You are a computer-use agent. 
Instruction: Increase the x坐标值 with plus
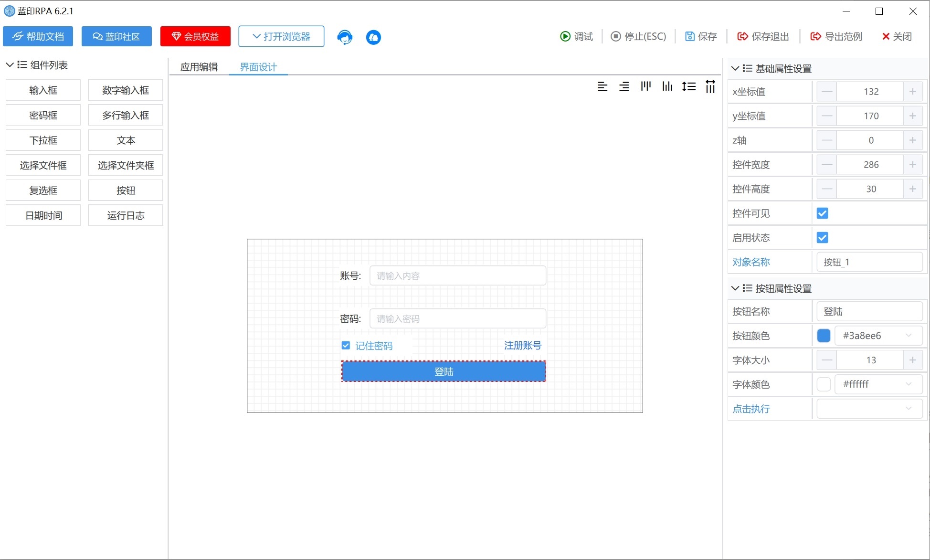[913, 91]
